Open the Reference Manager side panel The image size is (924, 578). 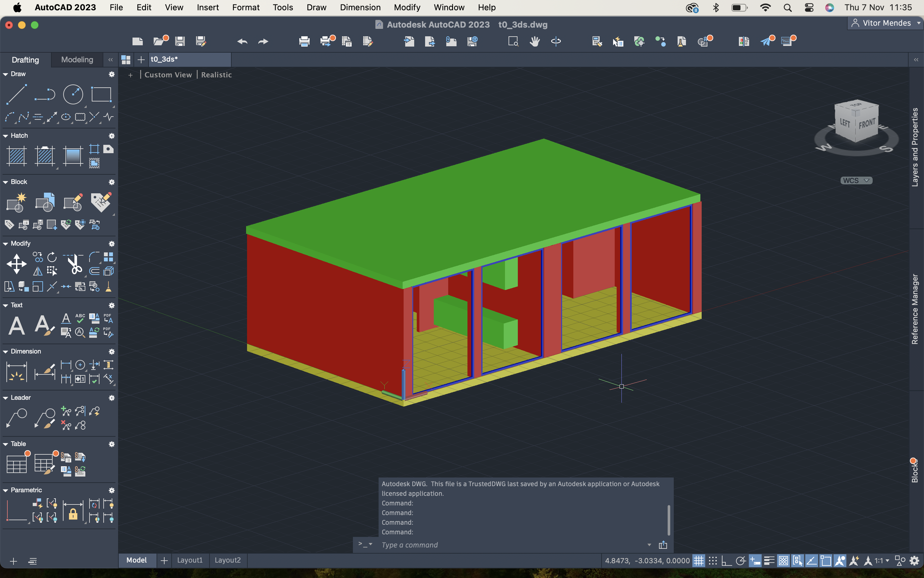[x=915, y=309]
